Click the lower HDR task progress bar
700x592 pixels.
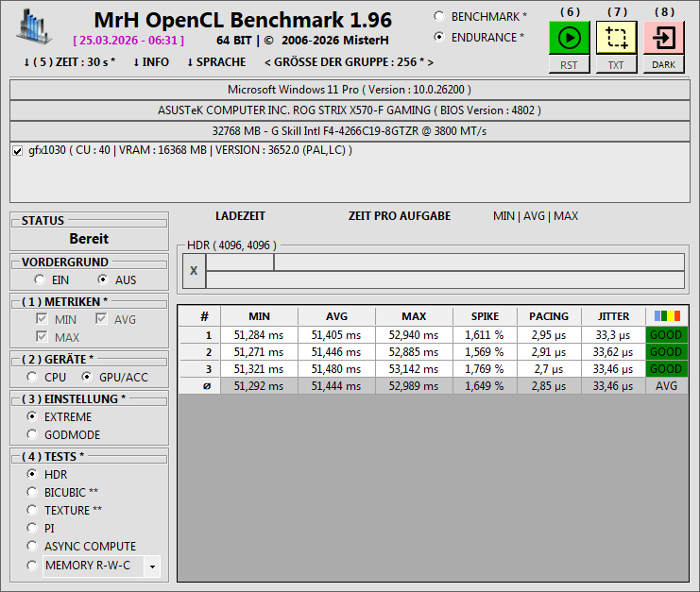point(445,279)
